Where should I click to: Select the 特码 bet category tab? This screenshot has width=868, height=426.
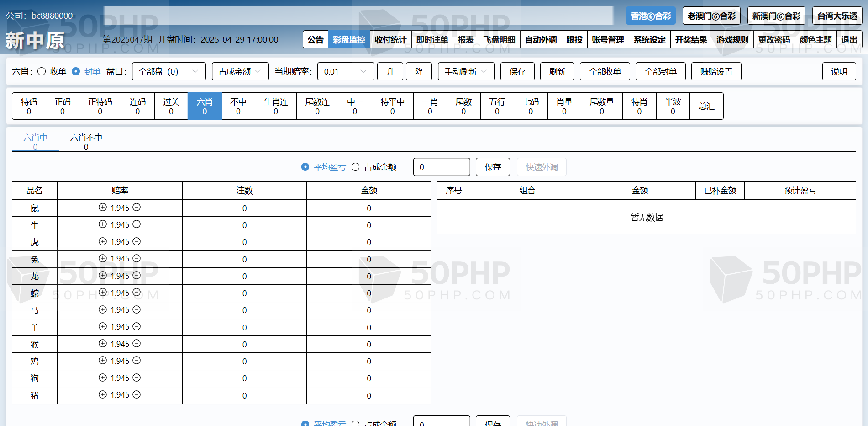point(29,106)
